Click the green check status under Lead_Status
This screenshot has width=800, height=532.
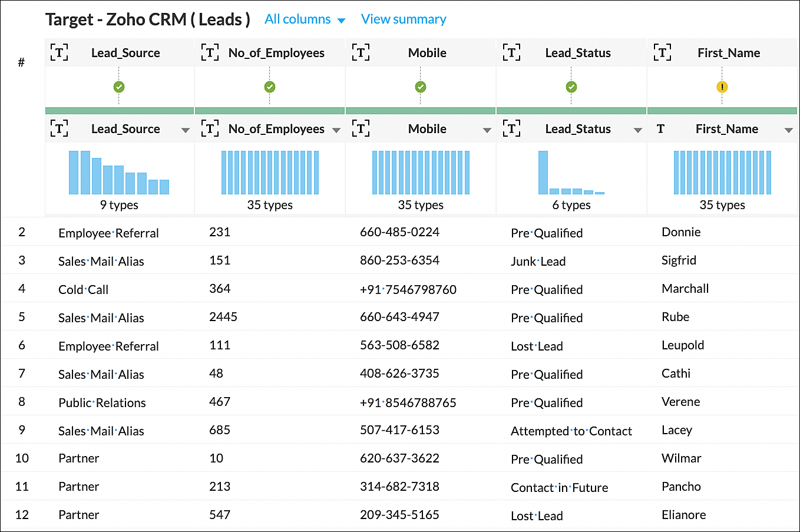[571, 87]
